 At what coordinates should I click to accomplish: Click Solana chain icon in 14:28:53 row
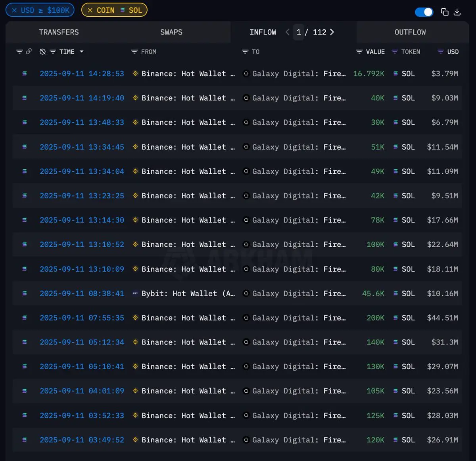25,73
